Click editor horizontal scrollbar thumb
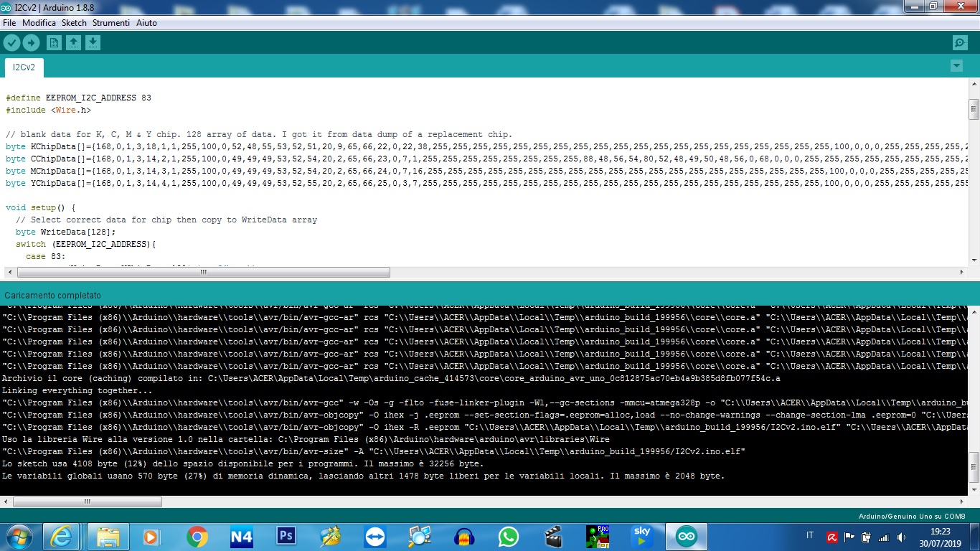 pyautogui.click(x=204, y=273)
